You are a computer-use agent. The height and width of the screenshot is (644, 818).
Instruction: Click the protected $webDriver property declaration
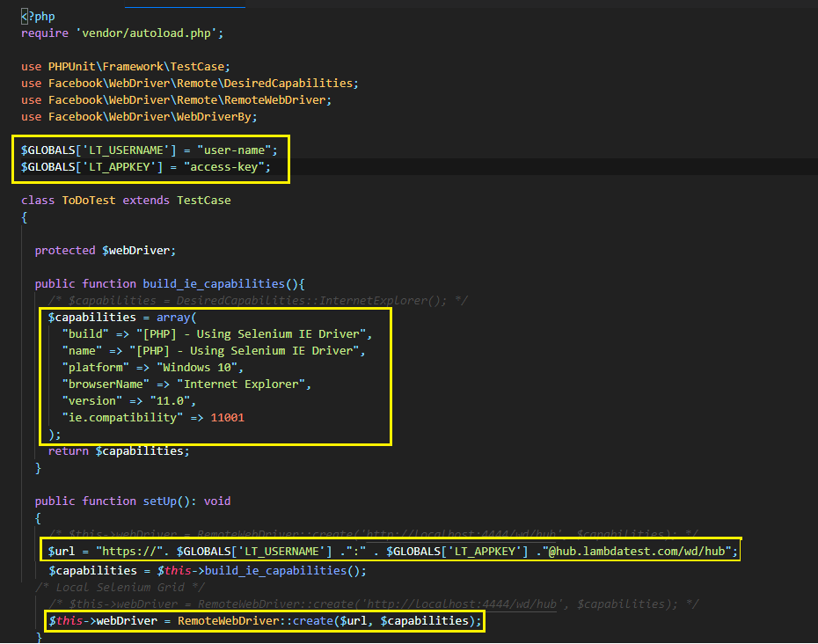pos(106,251)
